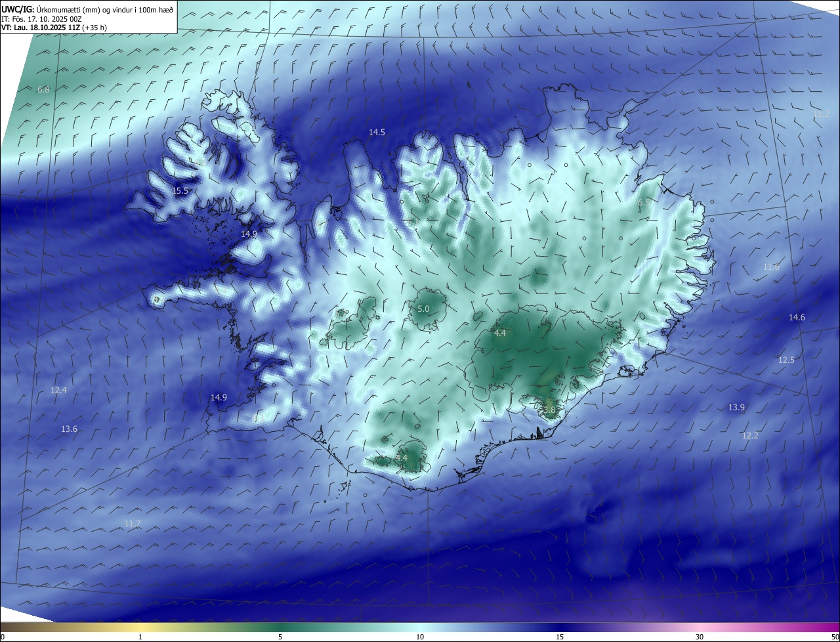Viewport: 840px width, 642px height.
Task: Choose the 12.5 value label
Action: 786,360
